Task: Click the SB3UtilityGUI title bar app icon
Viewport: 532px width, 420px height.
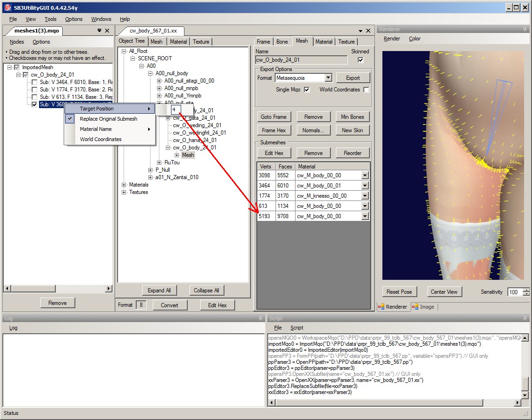Action: click(7, 7)
